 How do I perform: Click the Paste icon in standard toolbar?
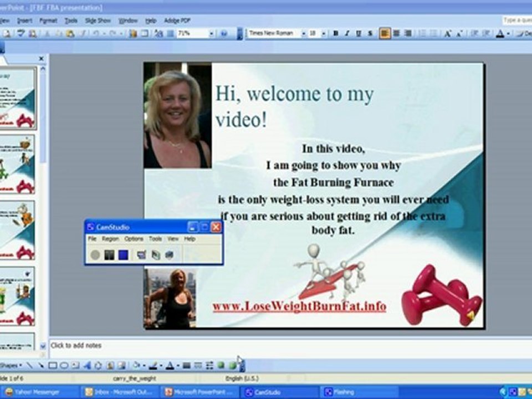pyautogui.click(x=70, y=33)
